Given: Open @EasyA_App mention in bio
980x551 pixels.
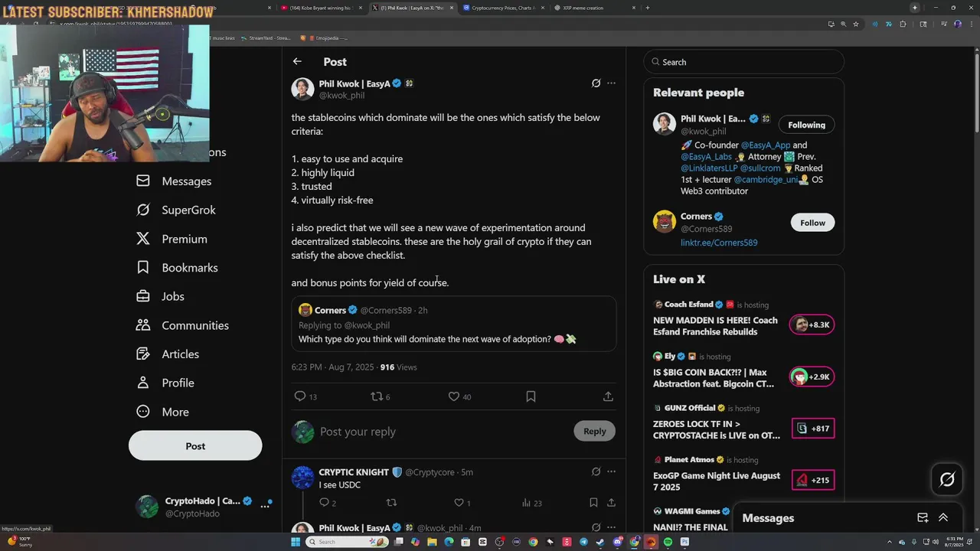Looking at the screenshot, I should click(766, 145).
